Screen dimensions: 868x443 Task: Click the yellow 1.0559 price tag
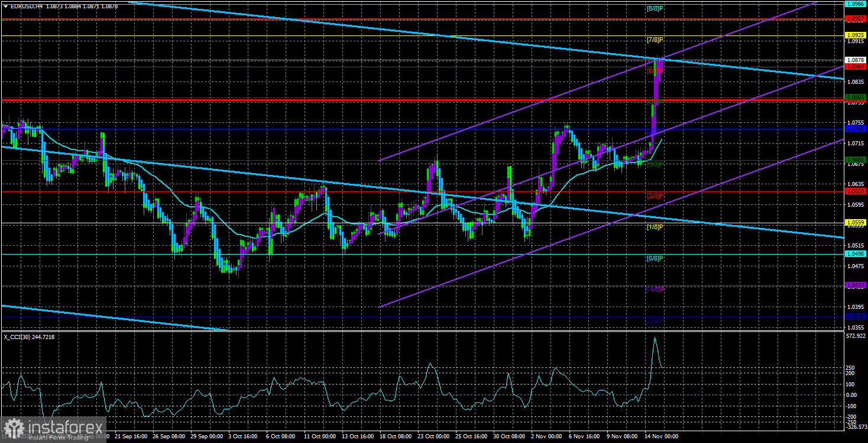(856, 223)
